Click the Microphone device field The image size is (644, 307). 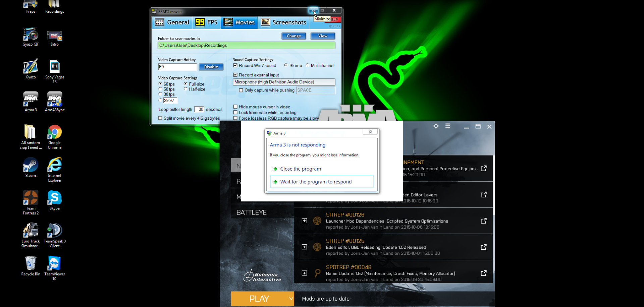click(284, 82)
